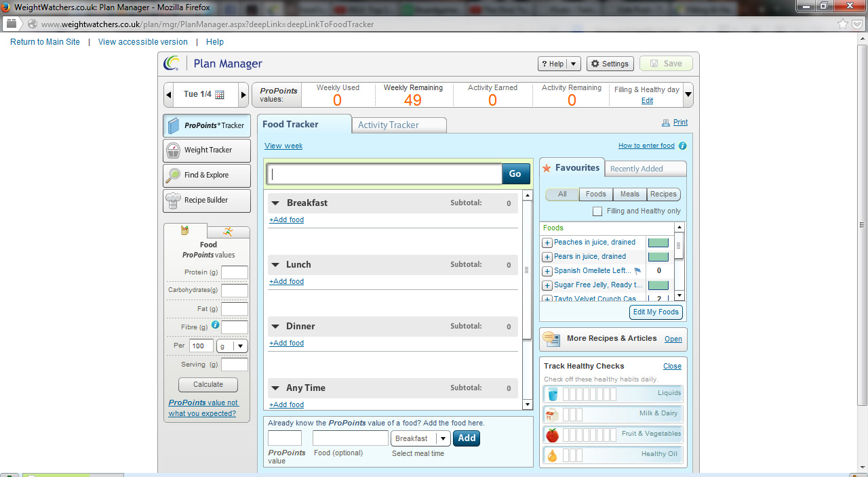Image resolution: width=868 pixels, height=477 pixels.
Task: Add Pears in juice with plus icon
Action: tap(547, 257)
